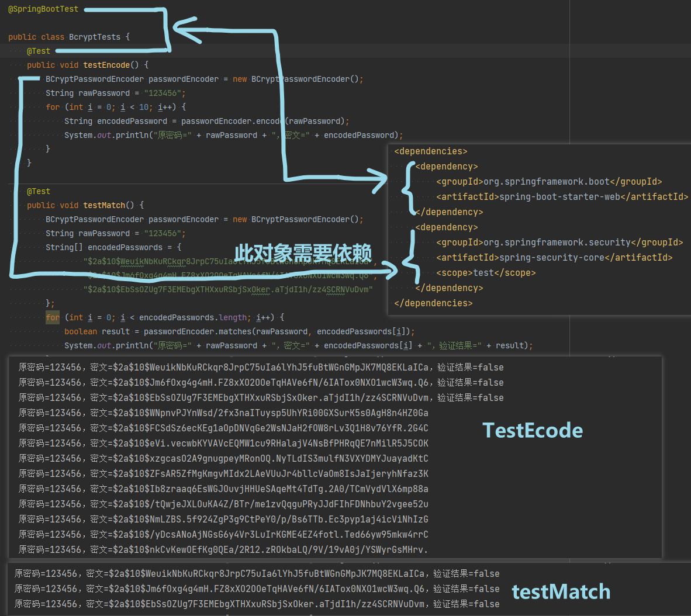Click the testEncode method name
691x616 pixels.
pyautogui.click(x=106, y=65)
